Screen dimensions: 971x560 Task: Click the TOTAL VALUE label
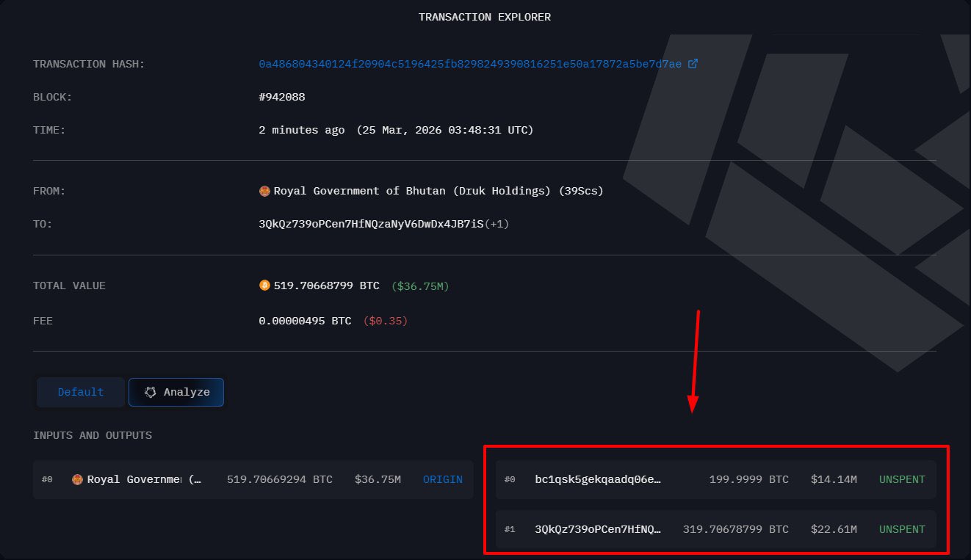pyautogui.click(x=69, y=286)
